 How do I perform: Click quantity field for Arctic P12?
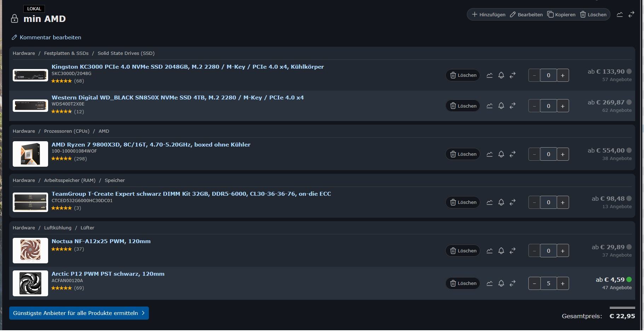tap(549, 283)
